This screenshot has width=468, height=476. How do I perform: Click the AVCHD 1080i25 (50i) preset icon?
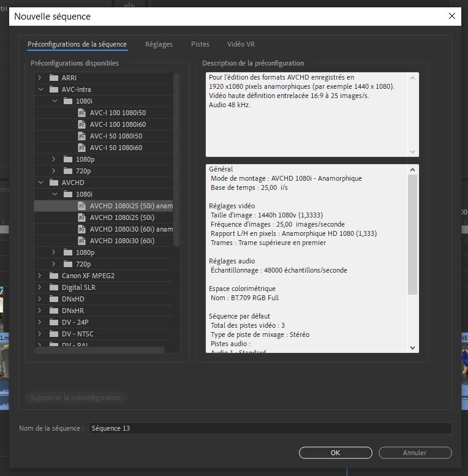[82, 217]
